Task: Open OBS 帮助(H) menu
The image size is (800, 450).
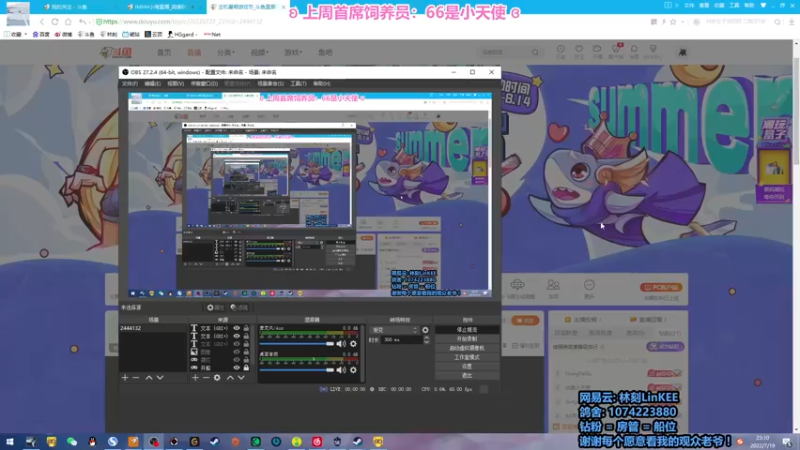Action: (321, 84)
